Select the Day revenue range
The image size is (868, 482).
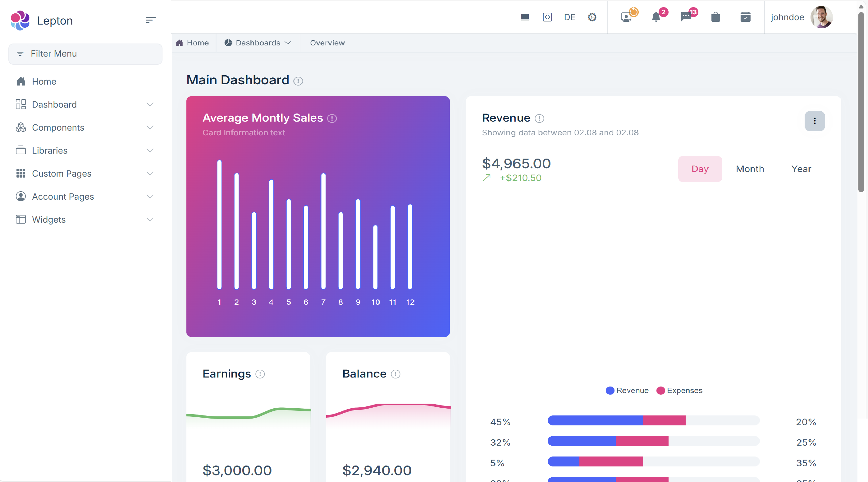(x=700, y=169)
